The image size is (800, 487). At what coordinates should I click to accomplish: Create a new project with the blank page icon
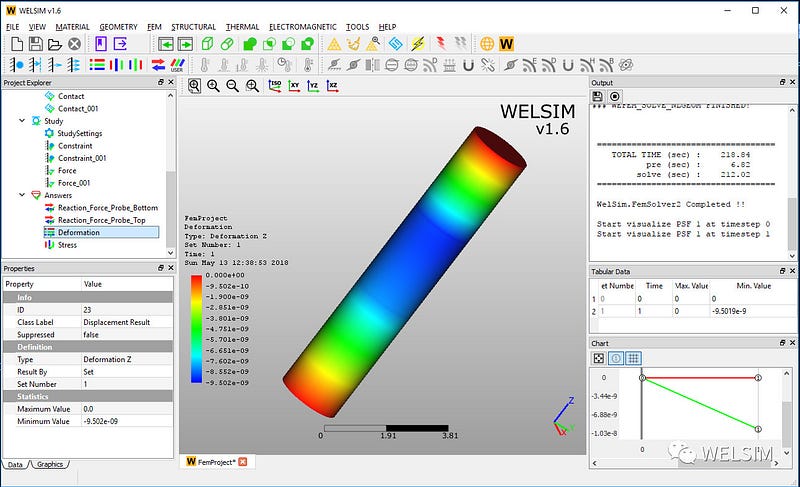[x=17, y=44]
